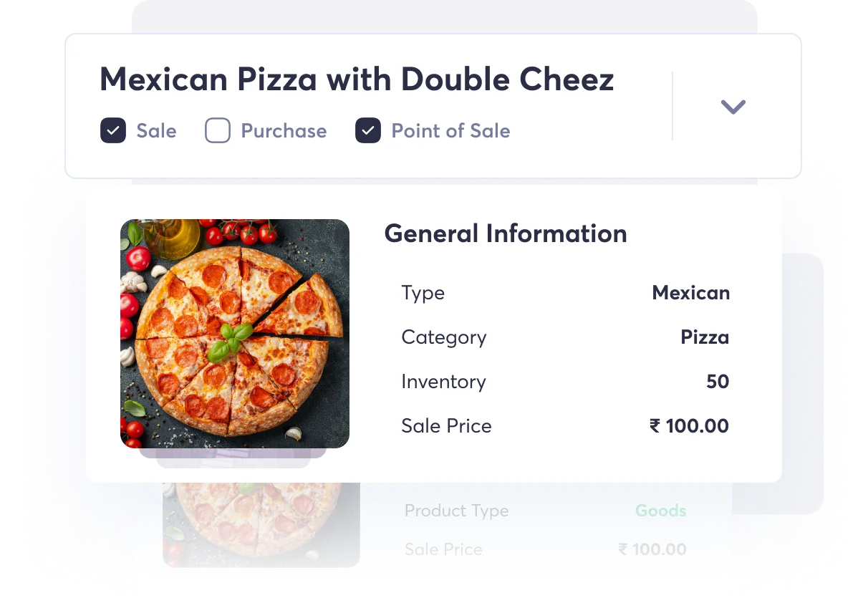Click the Goods product type value
Screen dimensions: 868x603
(660, 510)
